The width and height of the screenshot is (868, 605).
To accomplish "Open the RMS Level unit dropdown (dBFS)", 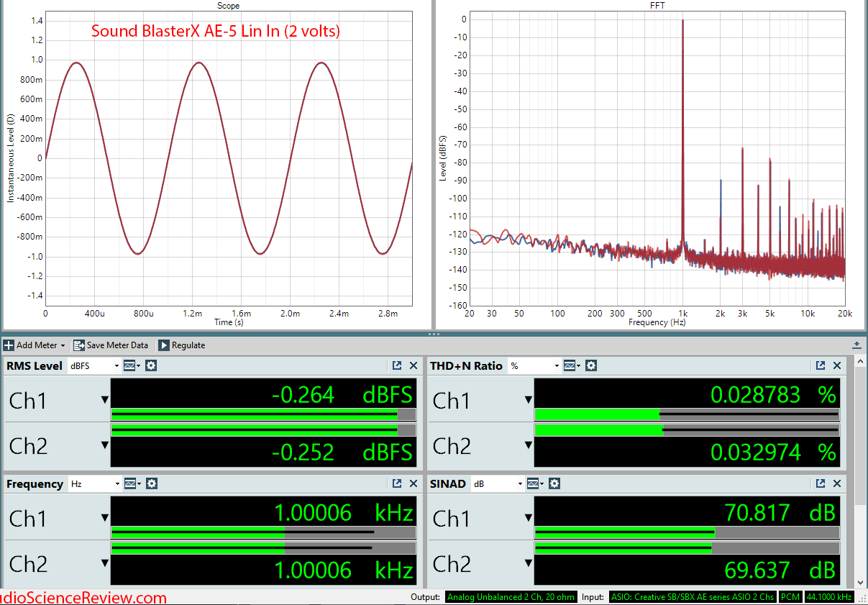I will (93, 365).
